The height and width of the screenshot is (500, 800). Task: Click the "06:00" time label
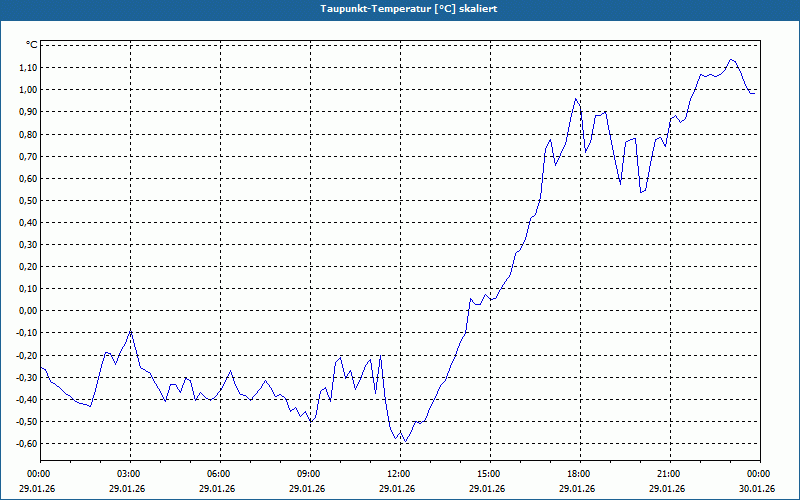220,473
